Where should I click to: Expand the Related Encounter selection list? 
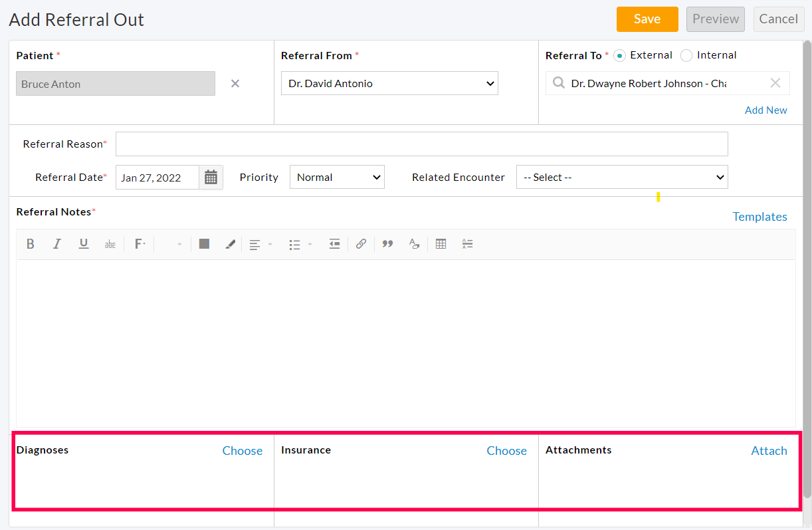(x=622, y=177)
